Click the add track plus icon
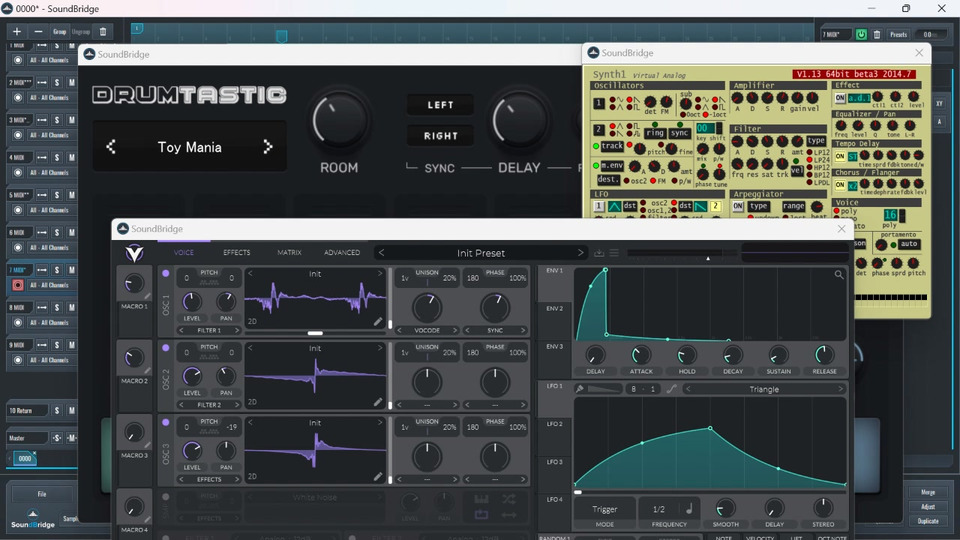Viewport: 960px width, 540px height. pyautogui.click(x=17, y=31)
